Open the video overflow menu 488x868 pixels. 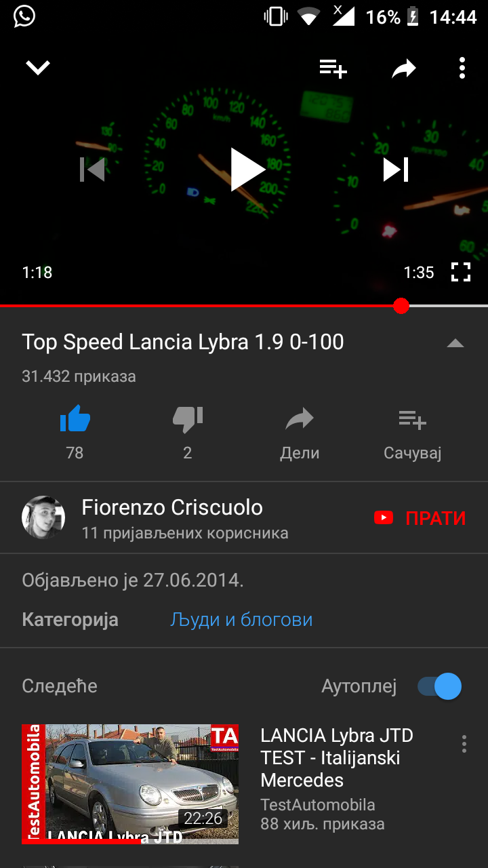pyautogui.click(x=462, y=68)
